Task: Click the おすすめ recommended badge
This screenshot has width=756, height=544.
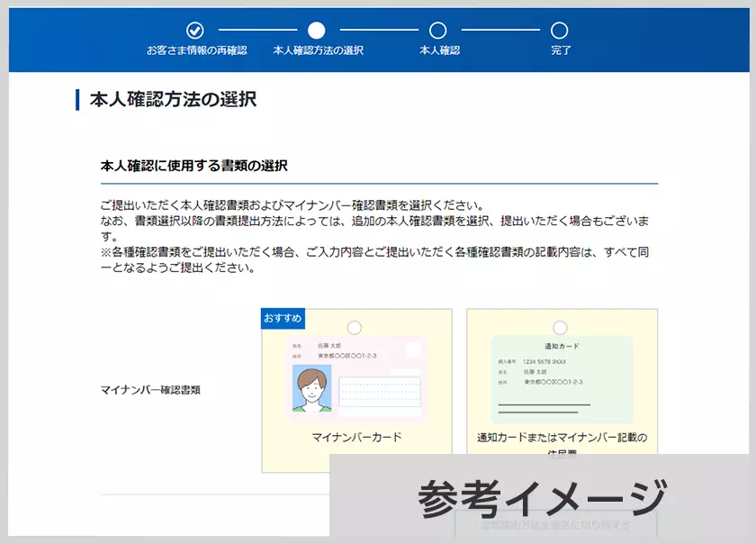Action: point(283,319)
